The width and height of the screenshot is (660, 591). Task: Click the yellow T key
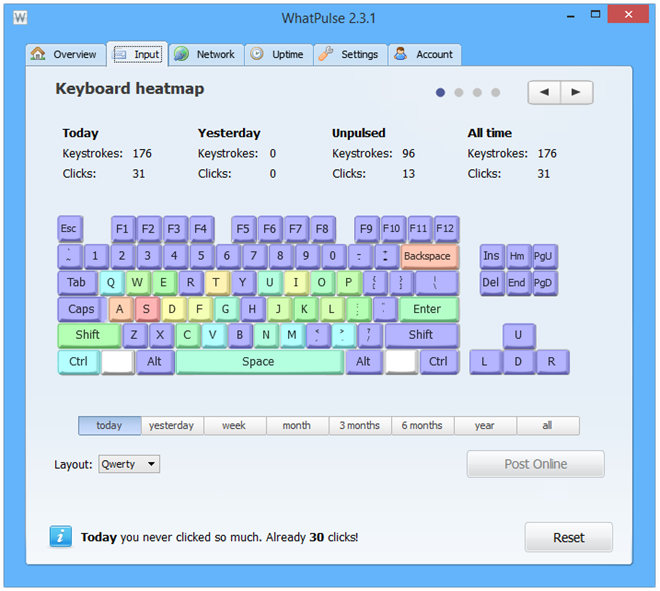(x=217, y=282)
